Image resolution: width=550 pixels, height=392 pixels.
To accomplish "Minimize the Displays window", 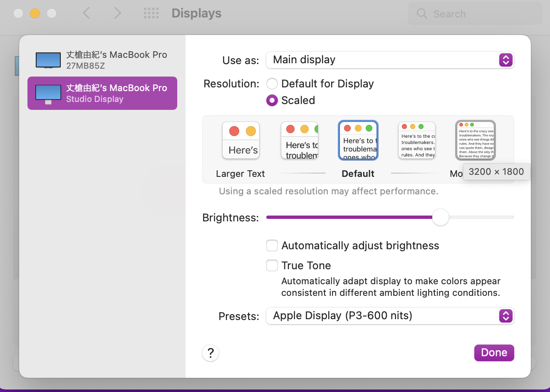I will tap(35, 13).
